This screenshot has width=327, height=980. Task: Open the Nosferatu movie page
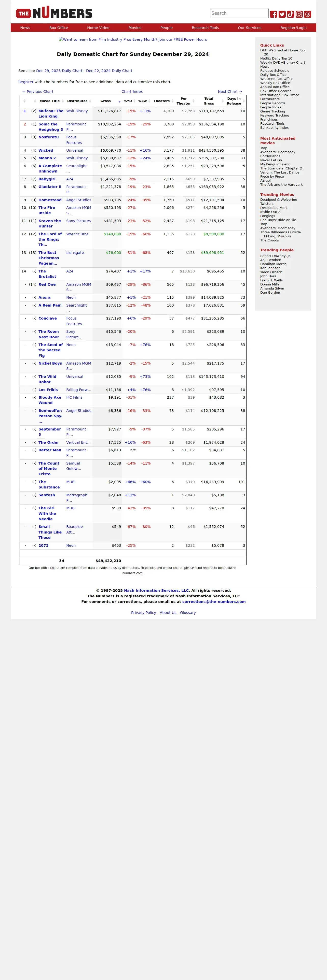(49, 137)
